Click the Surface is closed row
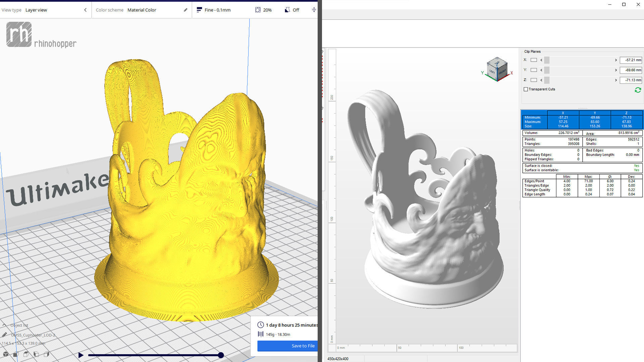The width and height of the screenshot is (644, 362). pos(582,166)
